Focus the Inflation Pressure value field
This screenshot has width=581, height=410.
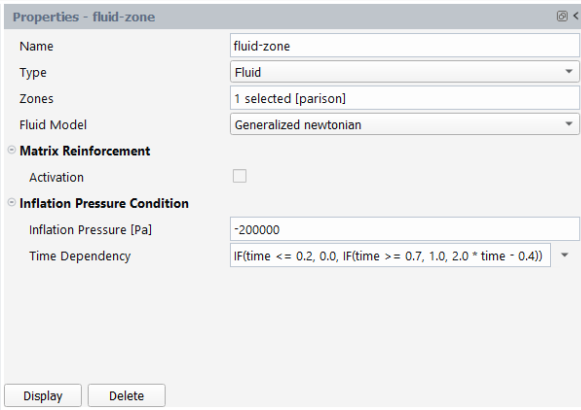click(x=404, y=229)
